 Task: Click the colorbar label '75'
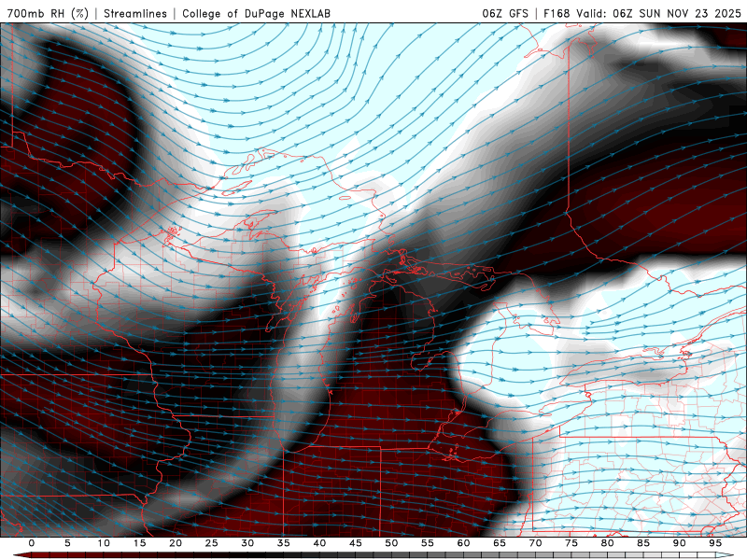(571, 543)
